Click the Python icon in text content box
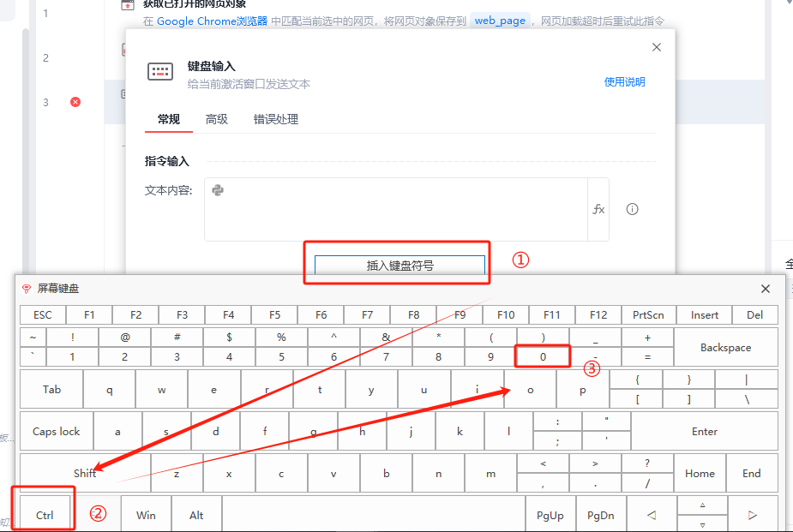The image size is (793, 532). coord(218,190)
